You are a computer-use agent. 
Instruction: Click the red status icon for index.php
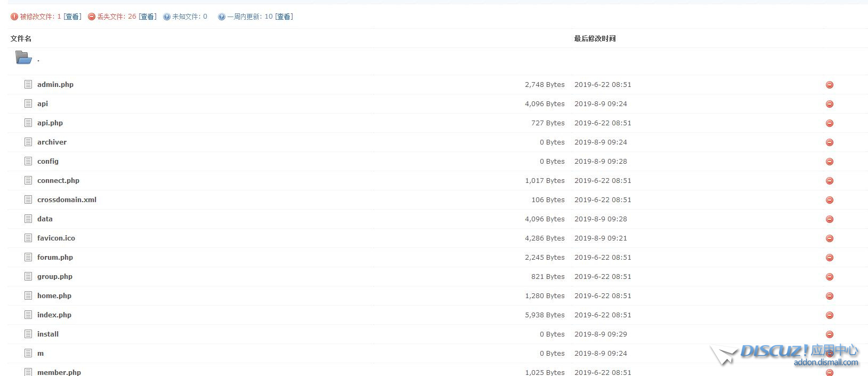click(x=830, y=315)
